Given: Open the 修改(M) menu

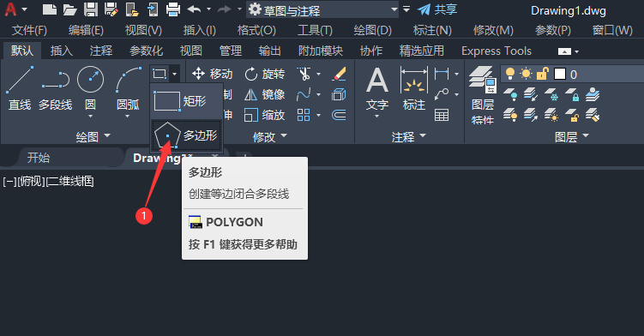Looking at the screenshot, I should (493, 30).
